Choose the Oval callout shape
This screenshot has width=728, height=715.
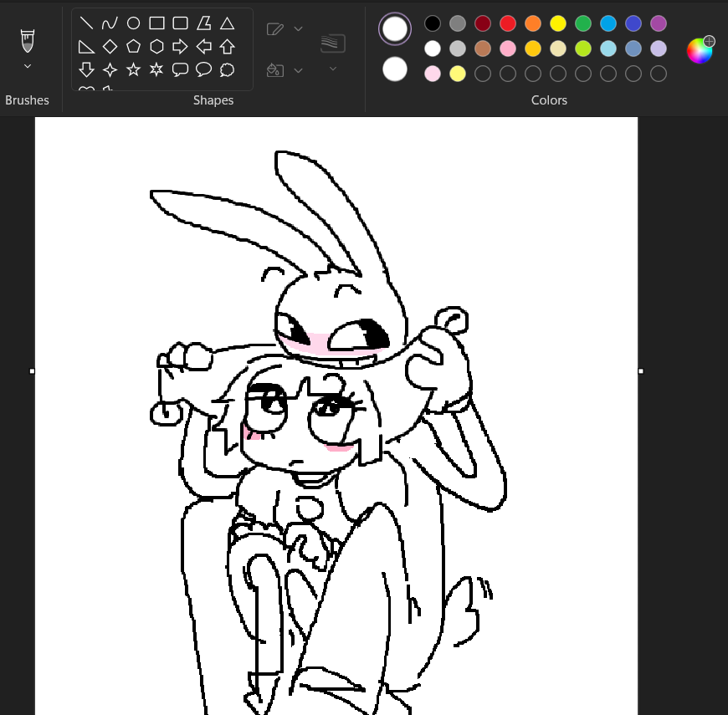pos(204,69)
